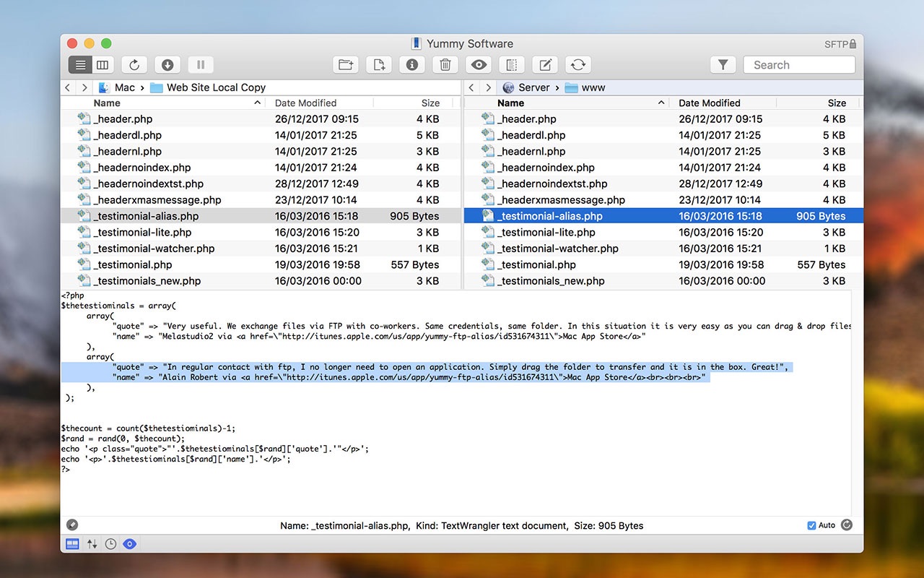The height and width of the screenshot is (578, 924).
Task: Select _headerdl.php in the server pane
Action: [663, 135]
